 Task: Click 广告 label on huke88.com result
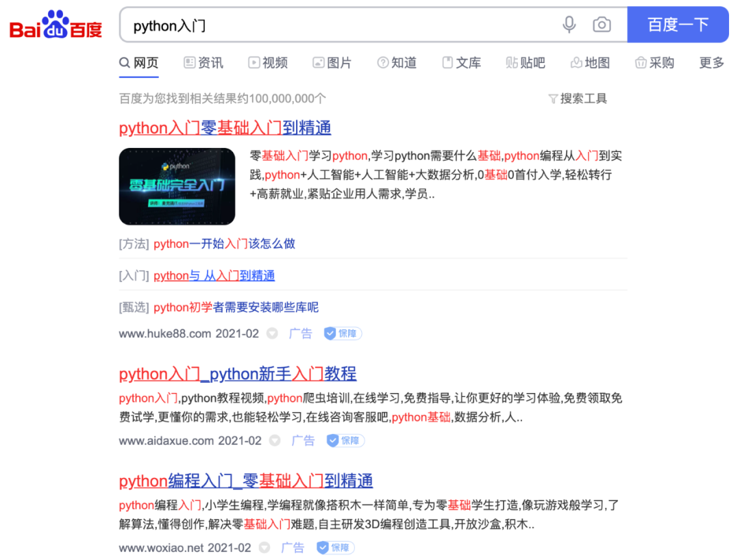[301, 333]
